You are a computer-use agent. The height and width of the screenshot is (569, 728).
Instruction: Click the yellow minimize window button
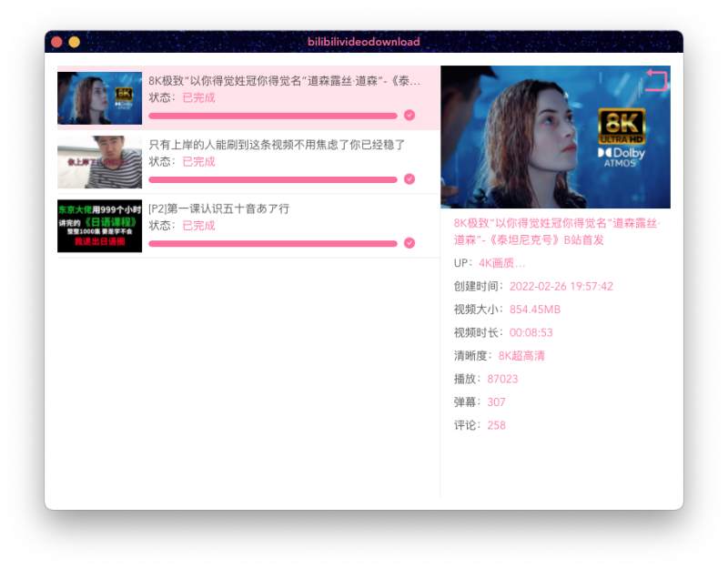75,42
